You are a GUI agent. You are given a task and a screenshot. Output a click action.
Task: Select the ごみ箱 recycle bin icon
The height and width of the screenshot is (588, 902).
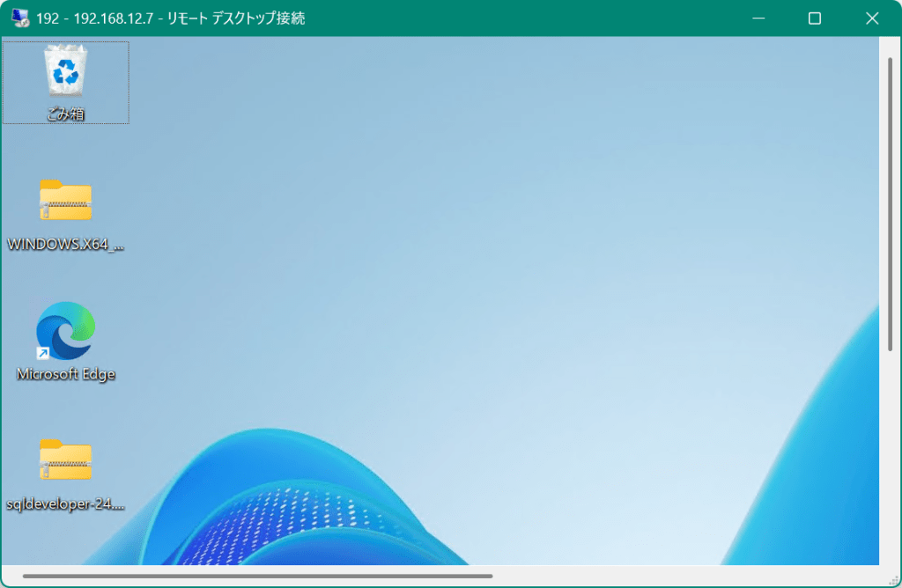tap(66, 70)
